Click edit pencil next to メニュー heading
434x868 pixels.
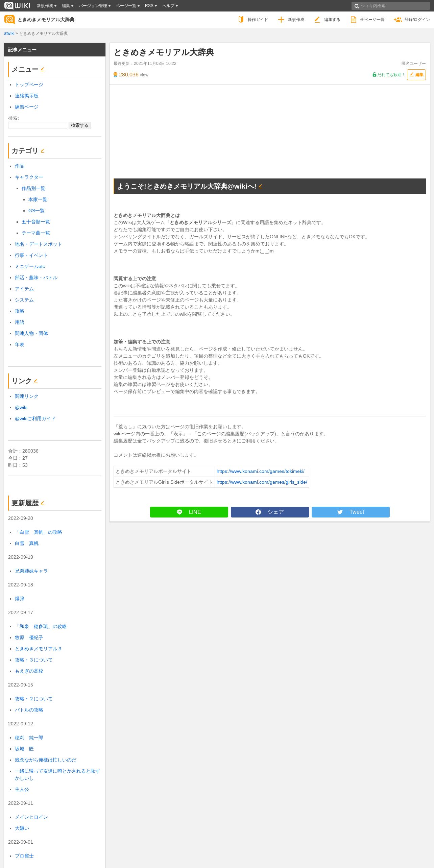(43, 69)
